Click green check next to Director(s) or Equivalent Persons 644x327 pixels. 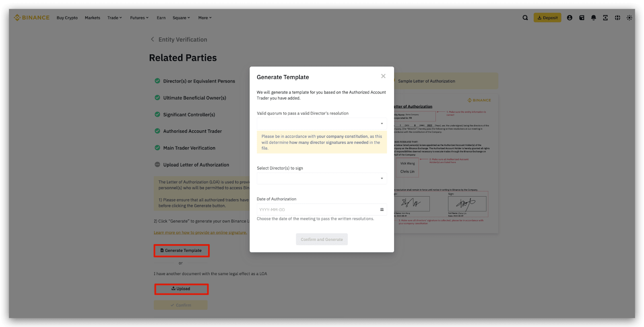coord(157,81)
